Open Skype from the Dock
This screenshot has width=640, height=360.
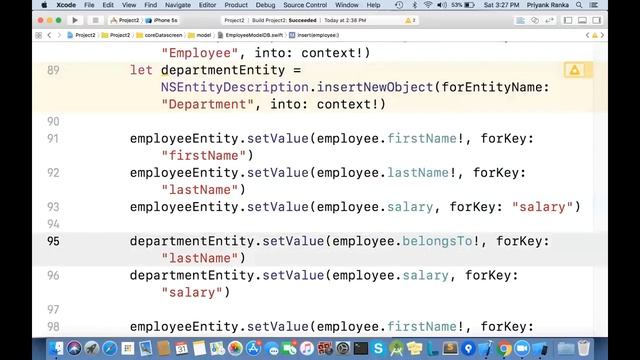pos(378,348)
